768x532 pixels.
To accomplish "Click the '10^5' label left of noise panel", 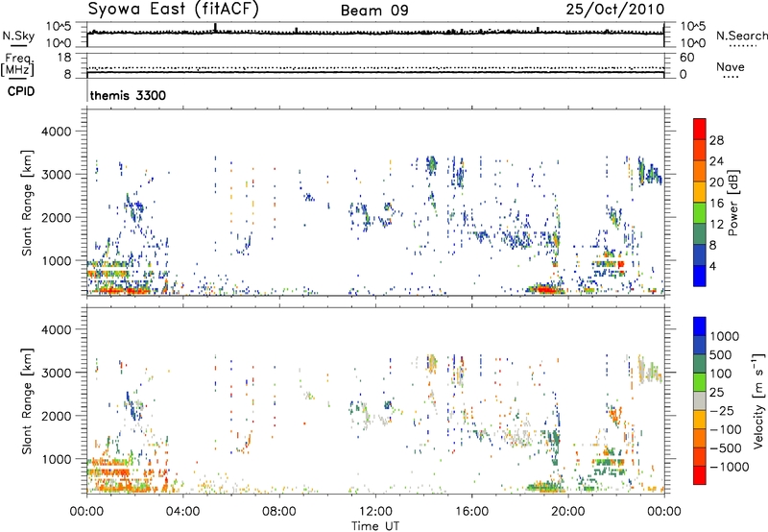I will (59, 27).
